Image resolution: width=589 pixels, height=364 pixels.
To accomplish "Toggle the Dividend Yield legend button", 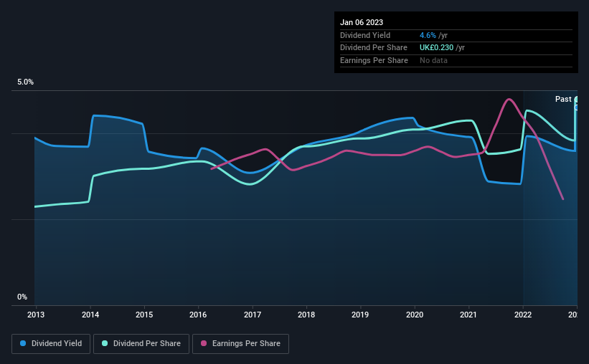I will point(51,344).
